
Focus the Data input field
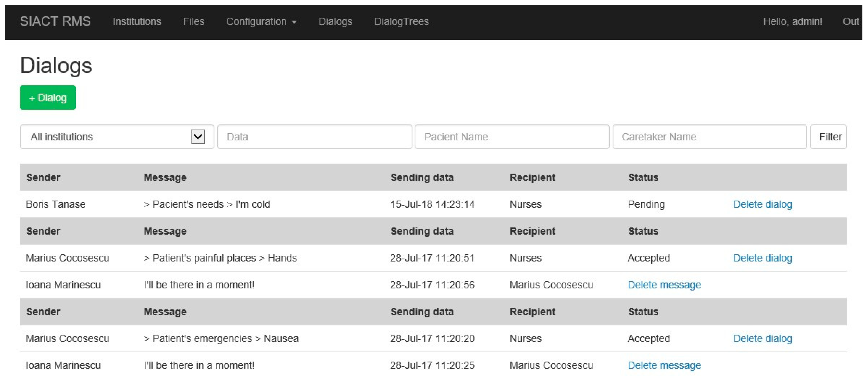pyautogui.click(x=314, y=137)
